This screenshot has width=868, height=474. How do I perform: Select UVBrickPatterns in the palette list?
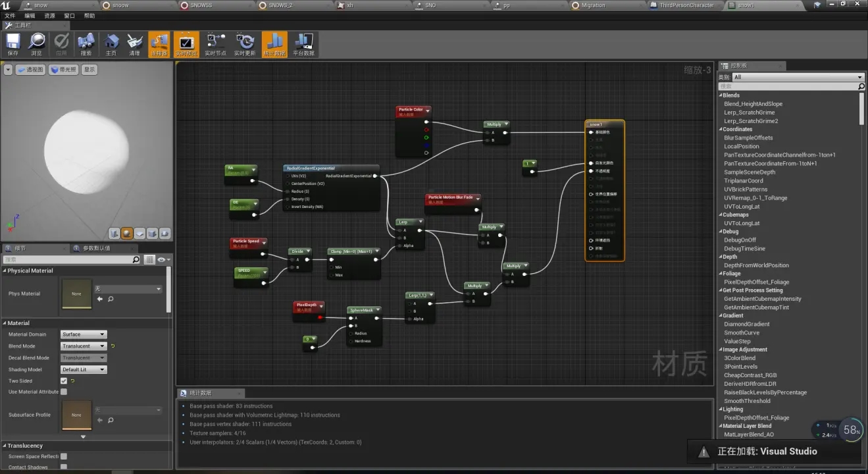[x=746, y=189]
